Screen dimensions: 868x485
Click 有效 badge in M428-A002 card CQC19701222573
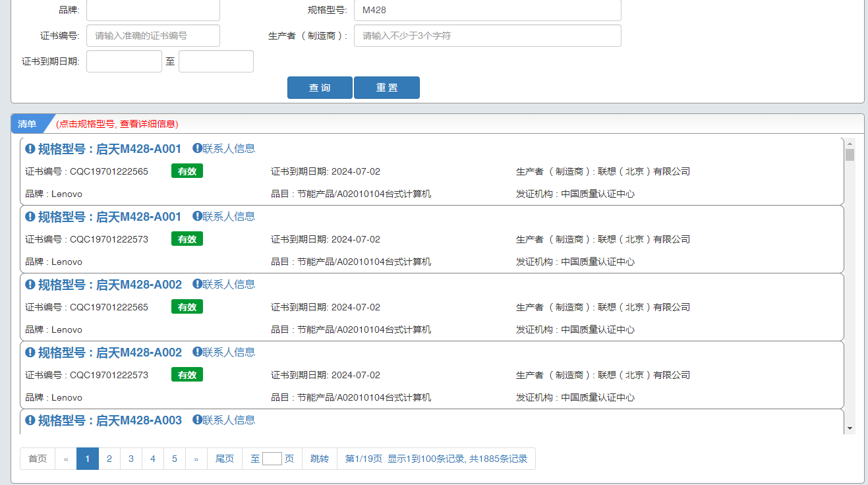tap(187, 375)
